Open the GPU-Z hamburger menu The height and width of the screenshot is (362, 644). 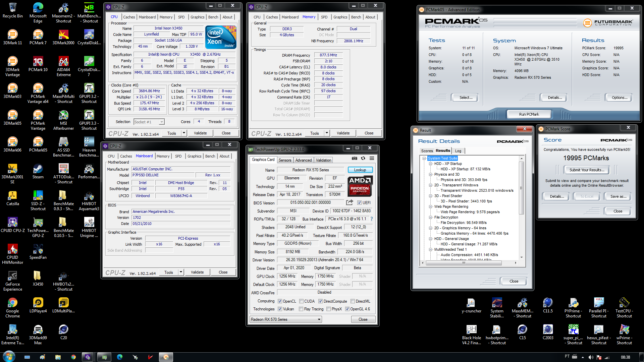pos(372,158)
